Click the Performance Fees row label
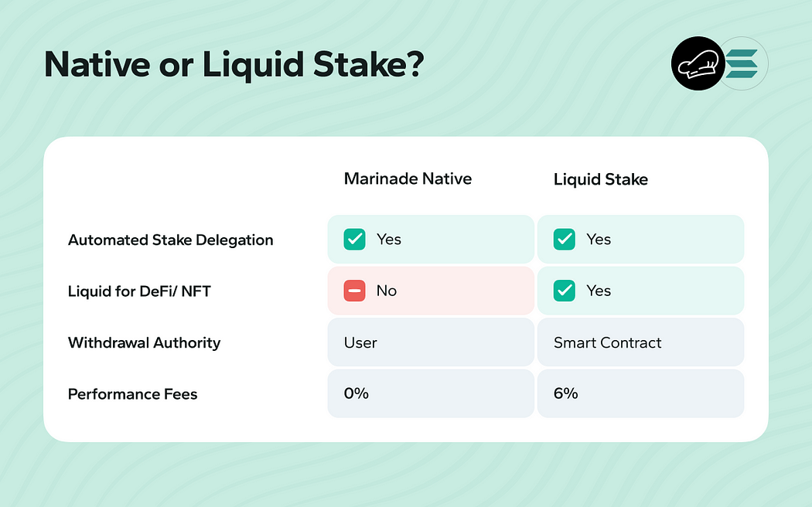Image resolution: width=812 pixels, height=507 pixels. pos(132,394)
